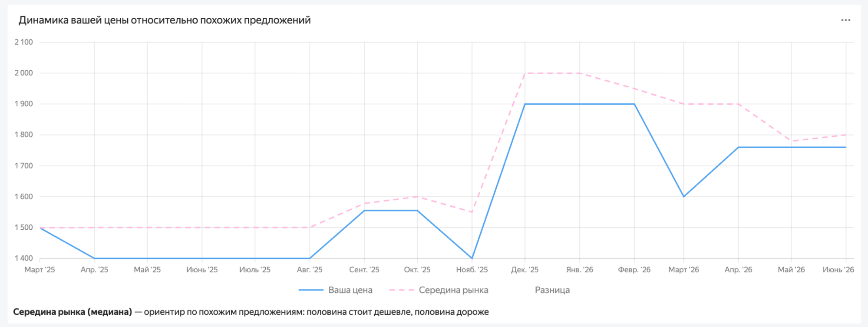The image size is (868, 327).
Task: Click the market median peak at Дек. '25
Action: (x=525, y=73)
